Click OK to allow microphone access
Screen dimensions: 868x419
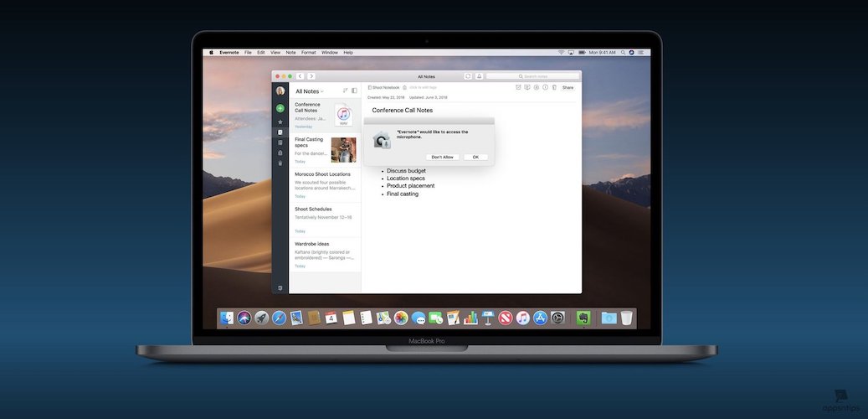pos(475,157)
